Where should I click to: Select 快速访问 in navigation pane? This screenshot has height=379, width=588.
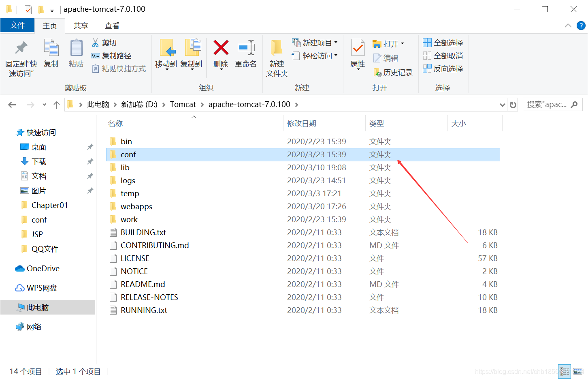click(36, 132)
